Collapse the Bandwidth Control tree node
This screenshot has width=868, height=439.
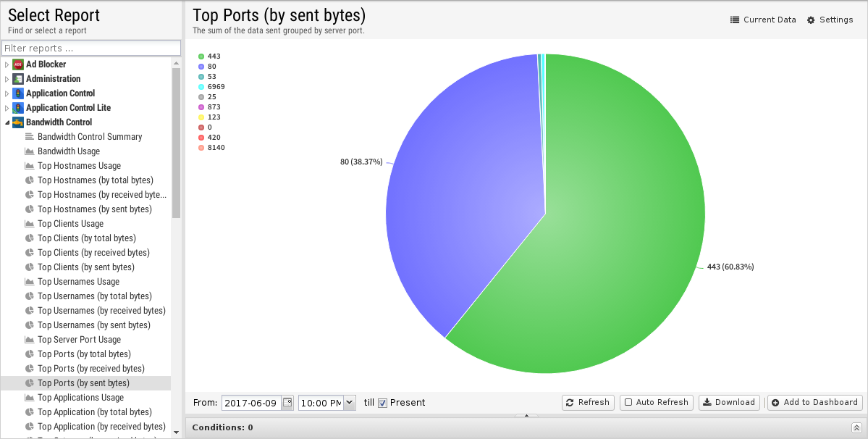coord(7,122)
